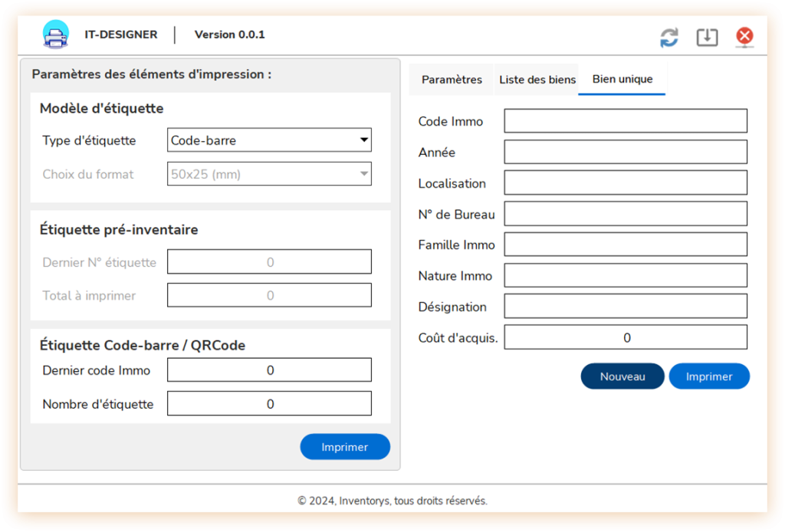Click Imprimer button under Bien unique form
Viewport: 785px width, 532px height.
pos(709,376)
